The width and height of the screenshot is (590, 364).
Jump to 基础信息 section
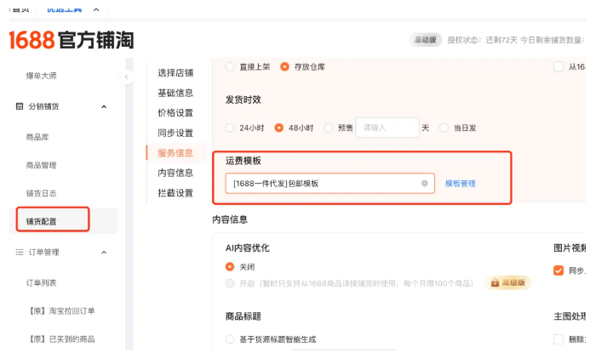pyautogui.click(x=175, y=93)
